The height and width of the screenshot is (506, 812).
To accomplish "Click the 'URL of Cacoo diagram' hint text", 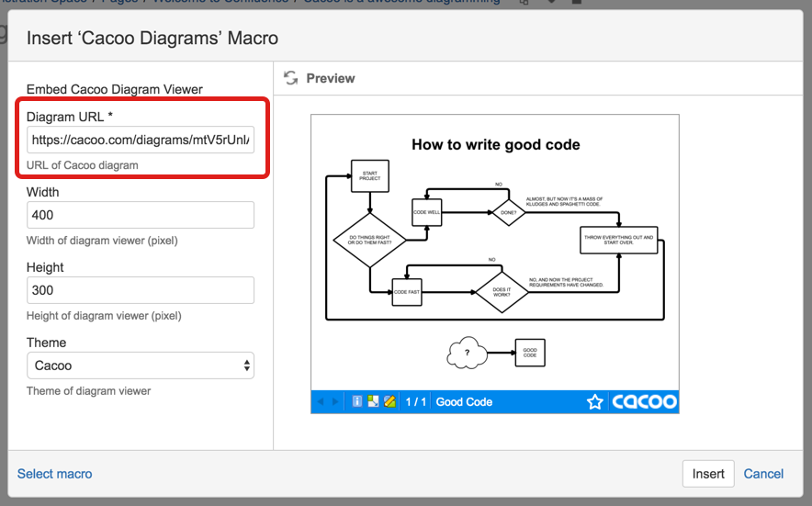I will (x=83, y=165).
